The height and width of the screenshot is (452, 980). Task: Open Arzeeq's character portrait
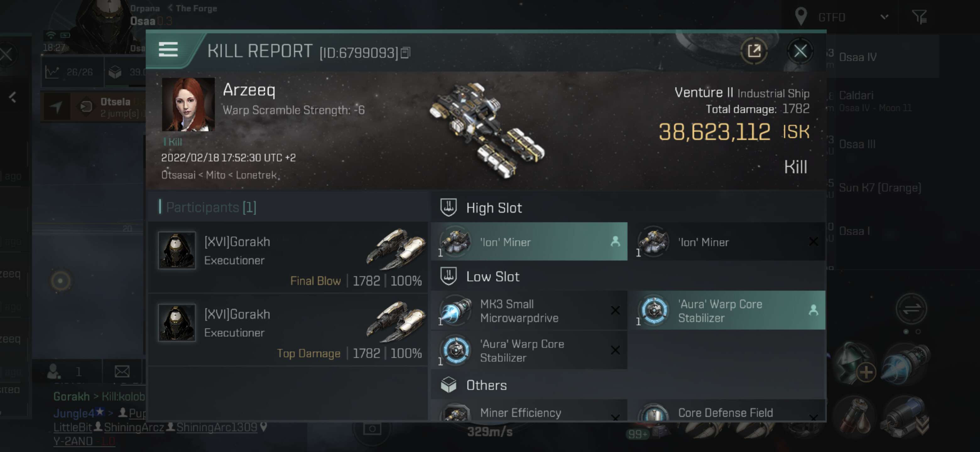(x=188, y=105)
